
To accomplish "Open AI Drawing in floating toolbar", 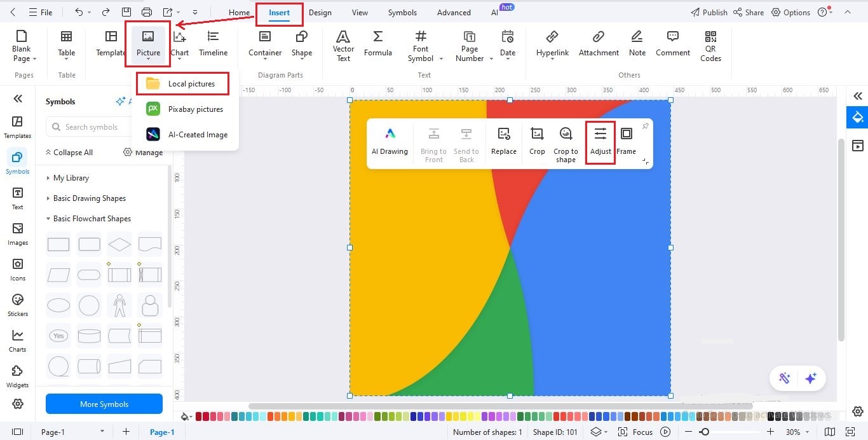I will pos(390,142).
